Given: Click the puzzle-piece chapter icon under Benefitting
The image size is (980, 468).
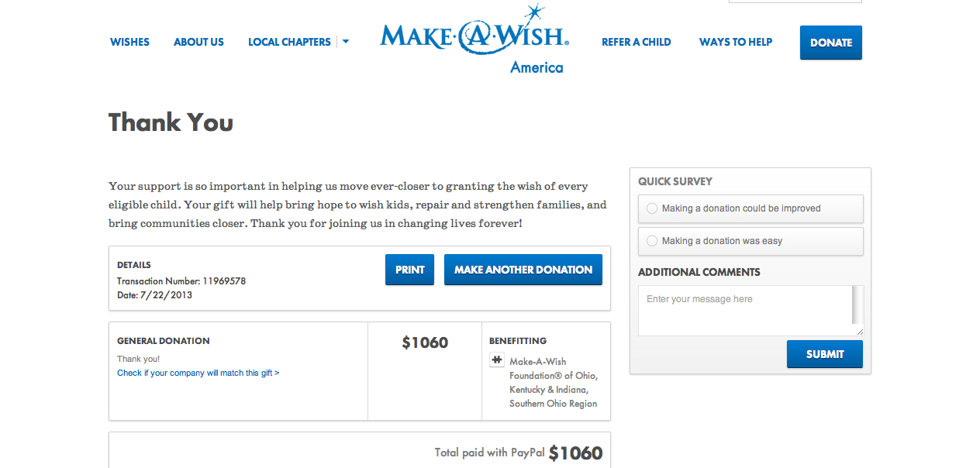Looking at the screenshot, I should pyautogui.click(x=497, y=360).
